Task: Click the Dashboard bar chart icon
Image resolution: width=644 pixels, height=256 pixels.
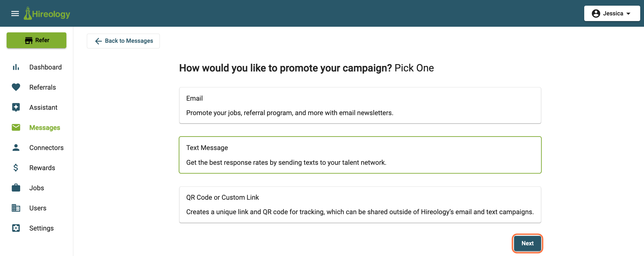Action: (x=16, y=67)
